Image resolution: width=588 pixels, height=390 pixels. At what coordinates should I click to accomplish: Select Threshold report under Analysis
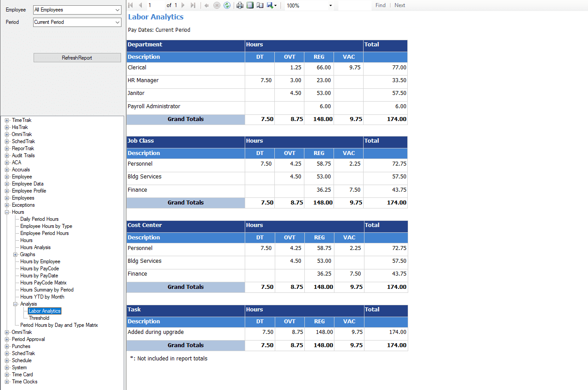(39, 318)
